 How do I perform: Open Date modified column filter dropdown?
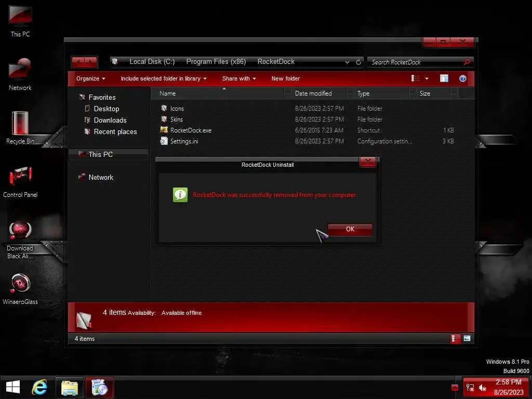coord(350,94)
